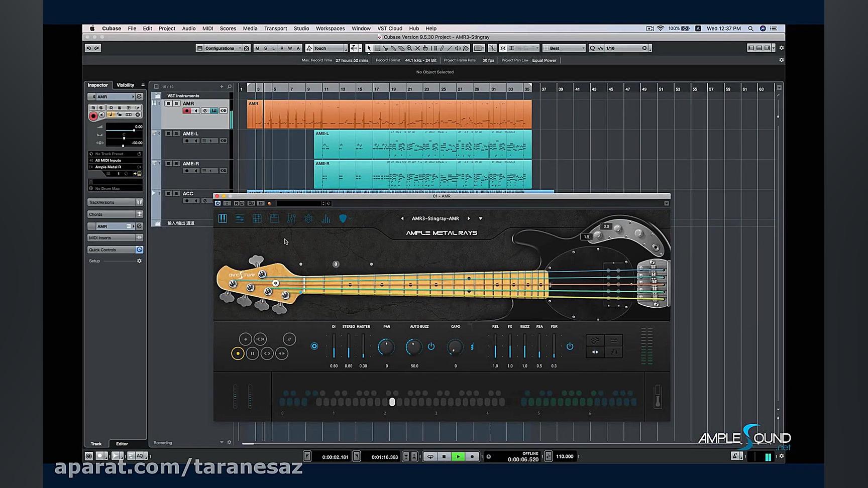Toggle the Auto Buzz power button in the plugin
Viewport: 868px width, 488px height.
[x=430, y=345]
